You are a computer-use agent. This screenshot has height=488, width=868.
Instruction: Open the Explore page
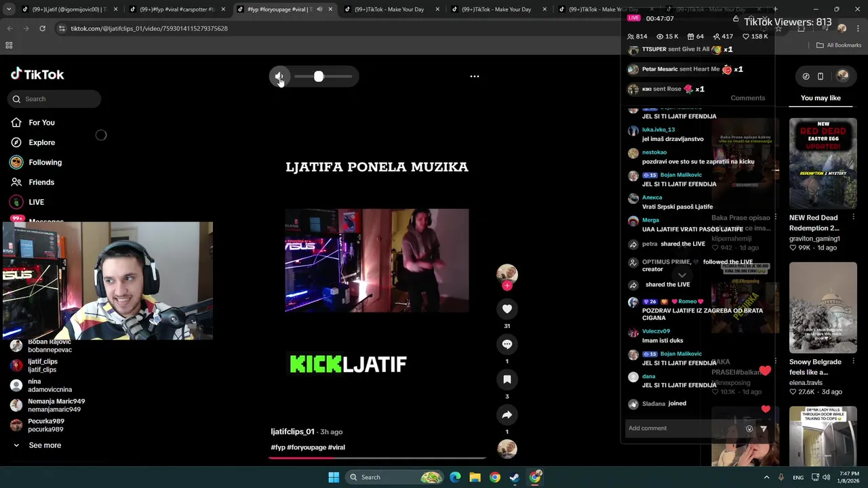tap(41, 142)
